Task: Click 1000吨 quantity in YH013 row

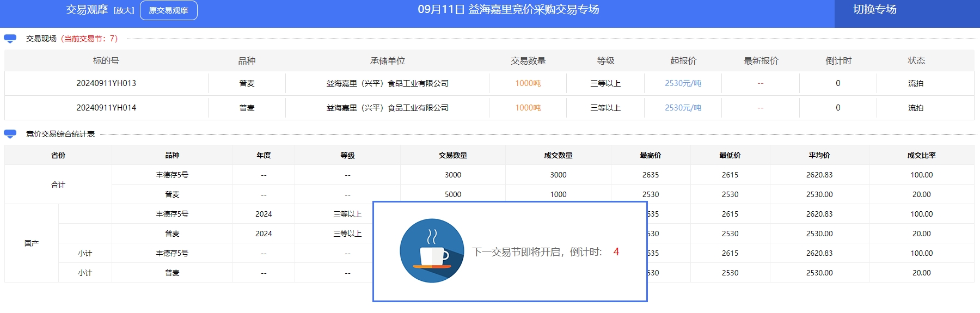Action: (528, 83)
